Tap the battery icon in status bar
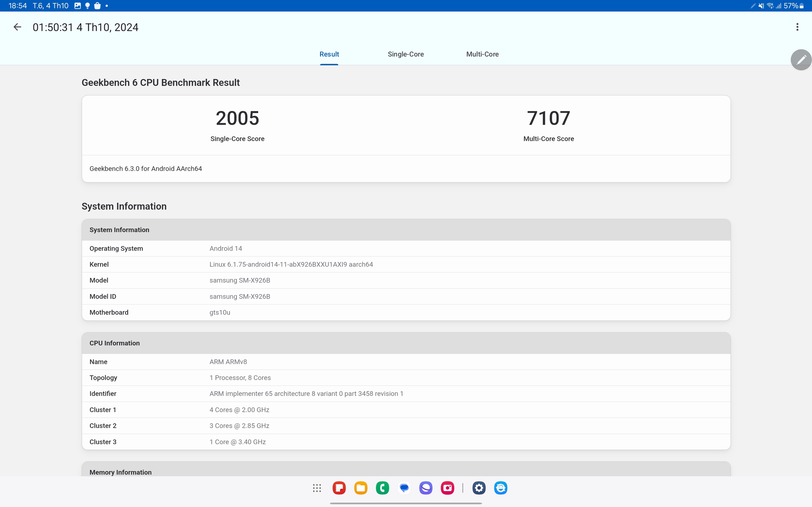The width and height of the screenshot is (812, 507). (802, 6)
